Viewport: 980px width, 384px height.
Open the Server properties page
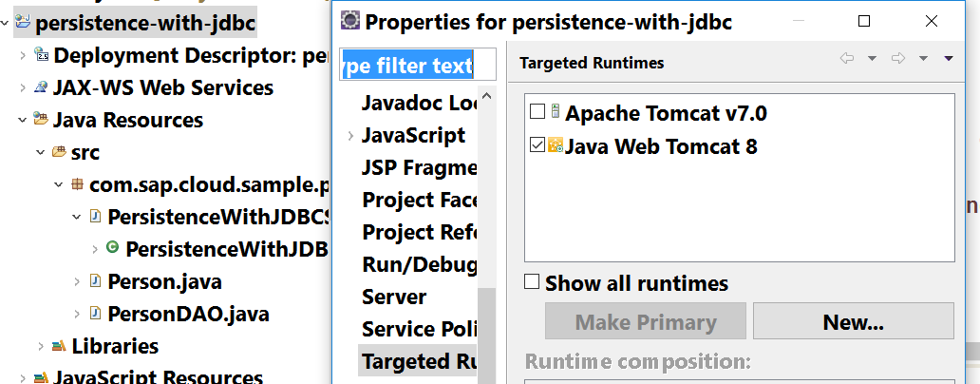tap(394, 297)
